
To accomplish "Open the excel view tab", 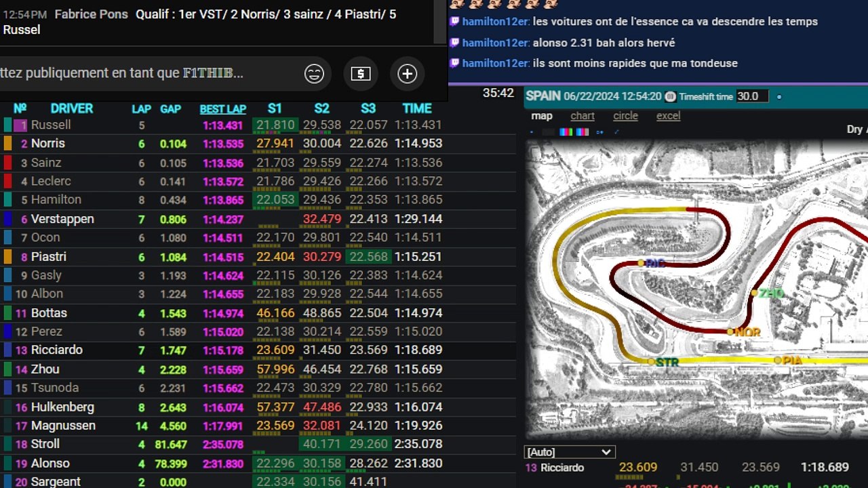I will (668, 116).
